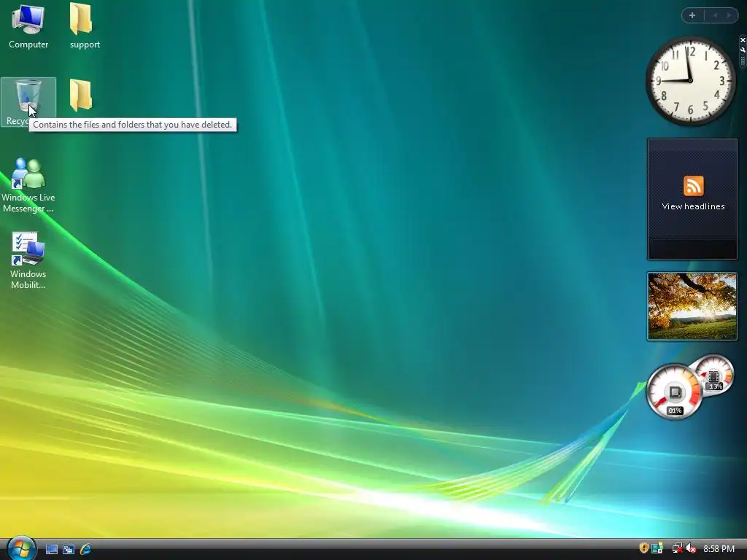Open the Computer desktop icon

pos(28,26)
